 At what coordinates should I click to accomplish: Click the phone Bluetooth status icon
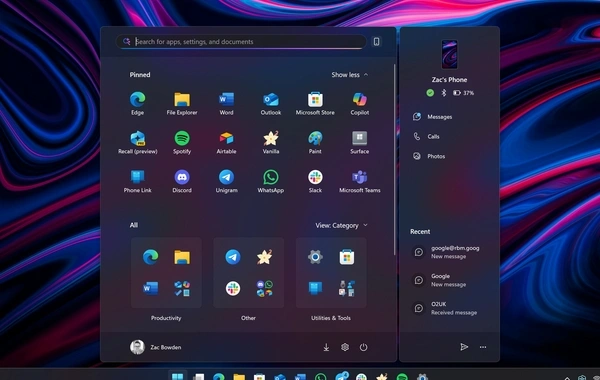pos(444,93)
